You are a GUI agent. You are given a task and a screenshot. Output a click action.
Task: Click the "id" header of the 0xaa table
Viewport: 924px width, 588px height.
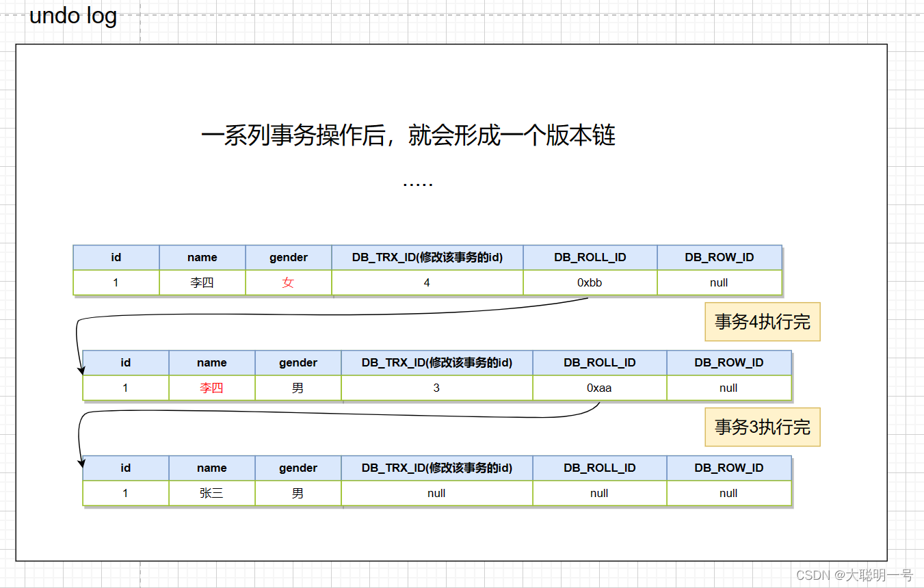coord(126,363)
